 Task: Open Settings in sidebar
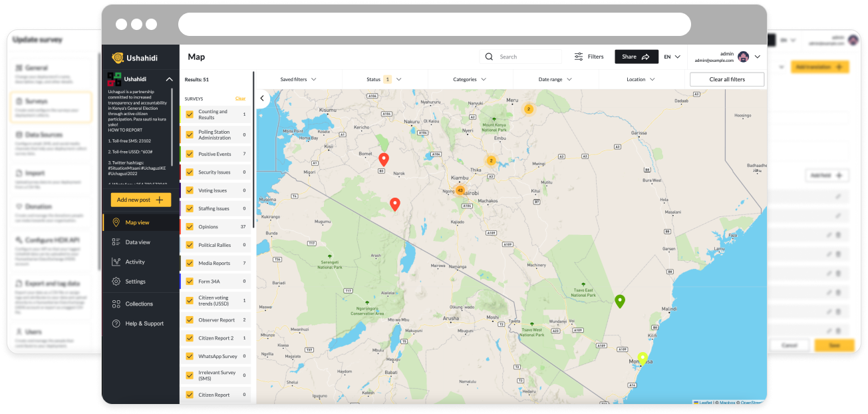(x=140, y=282)
